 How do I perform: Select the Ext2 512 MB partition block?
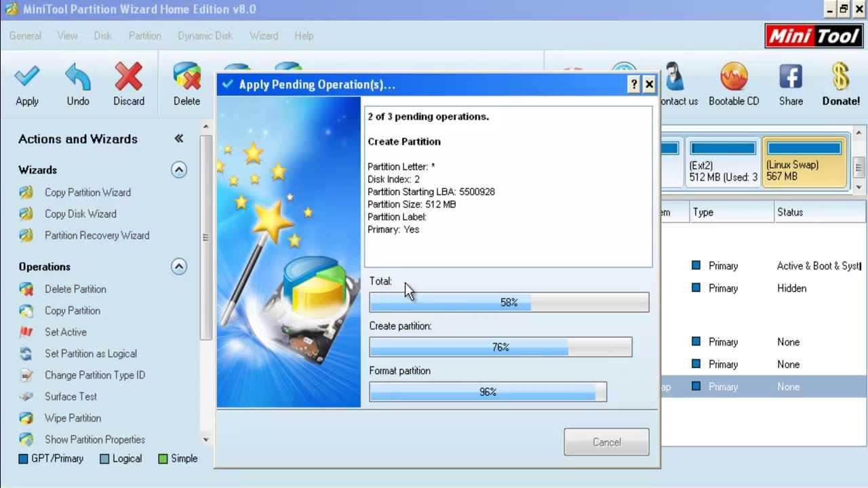click(x=723, y=161)
